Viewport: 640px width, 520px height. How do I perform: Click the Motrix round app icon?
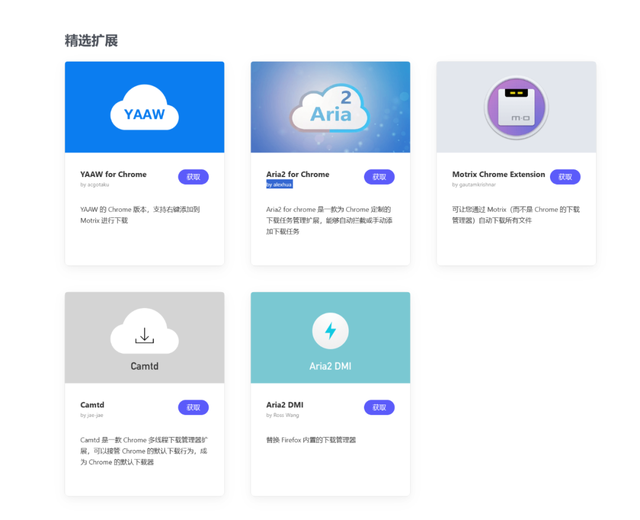[x=516, y=108]
